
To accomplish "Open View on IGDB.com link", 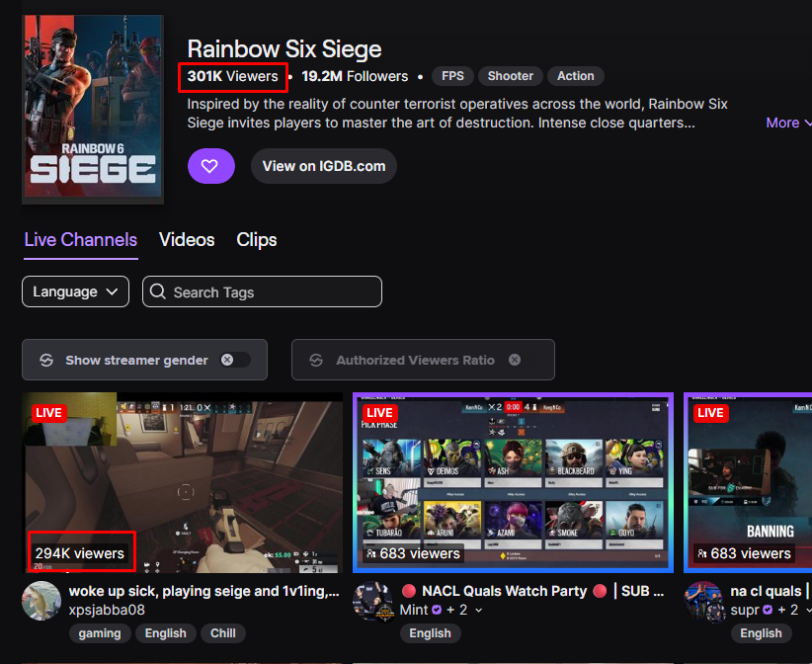I will pyautogui.click(x=324, y=166).
